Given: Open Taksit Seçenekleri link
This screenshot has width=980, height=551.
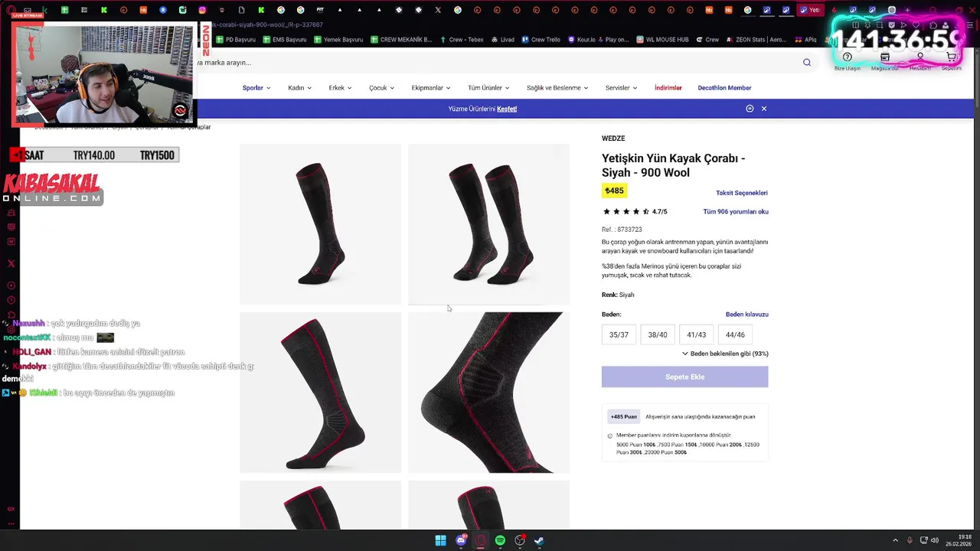Looking at the screenshot, I should pyautogui.click(x=742, y=193).
